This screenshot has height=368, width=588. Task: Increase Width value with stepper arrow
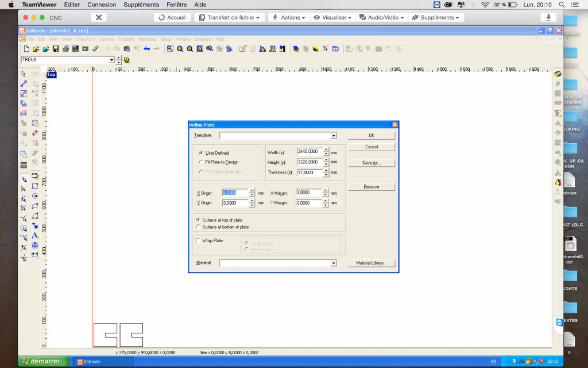click(326, 149)
